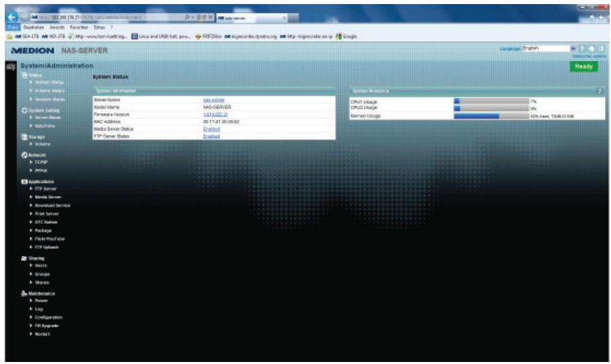Open Power under Maintenance

coord(41,301)
